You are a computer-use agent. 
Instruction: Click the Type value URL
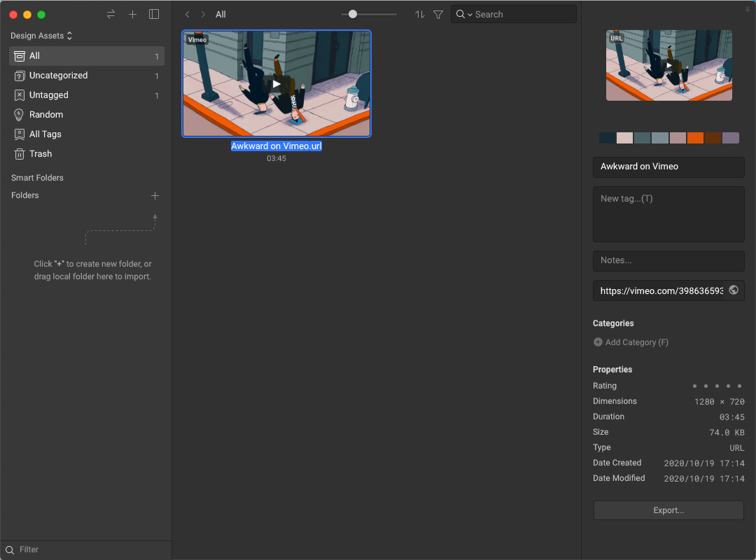737,448
